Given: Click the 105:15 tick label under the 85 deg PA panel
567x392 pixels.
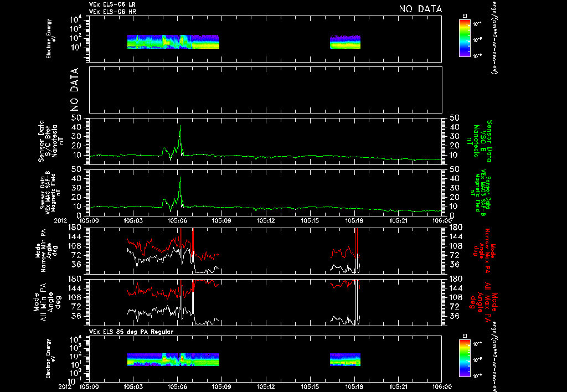Looking at the screenshot, I should pyautogui.click(x=310, y=386).
